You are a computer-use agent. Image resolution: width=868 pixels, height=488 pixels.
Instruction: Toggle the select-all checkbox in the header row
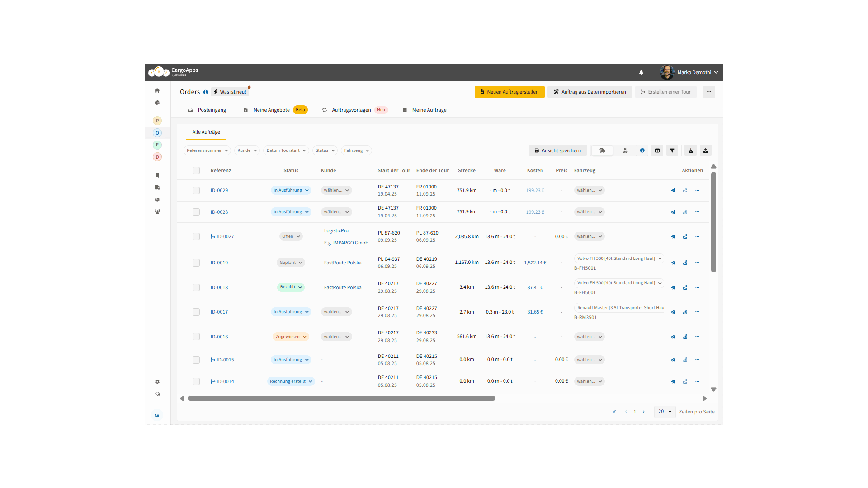(196, 170)
